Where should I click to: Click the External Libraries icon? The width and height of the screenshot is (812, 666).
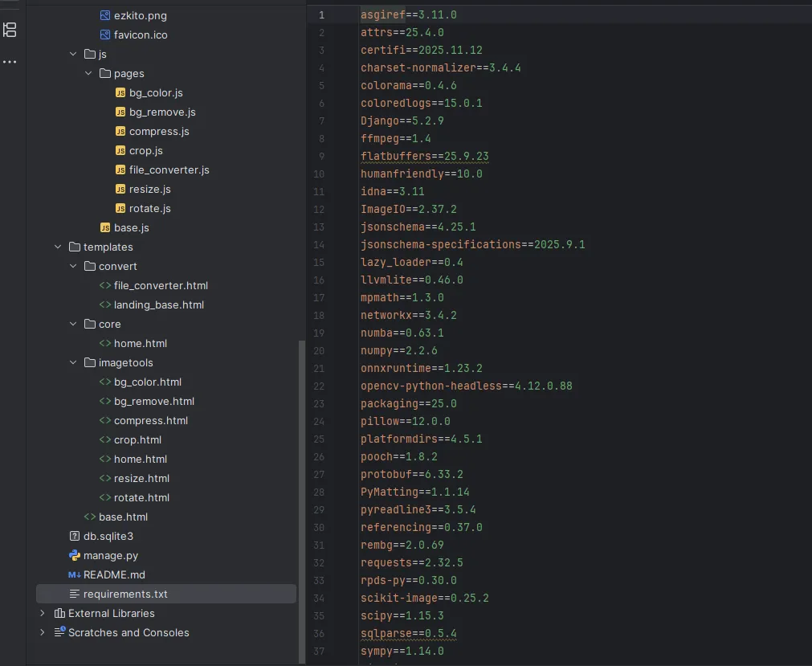pyautogui.click(x=59, y=613)
